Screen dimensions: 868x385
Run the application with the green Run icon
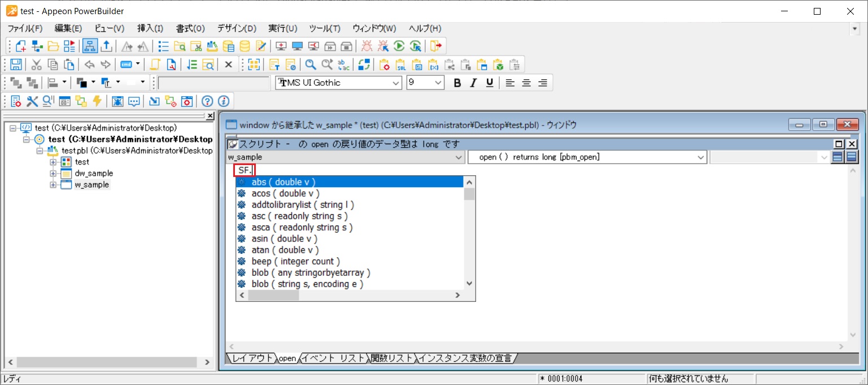tap(399, 46)
